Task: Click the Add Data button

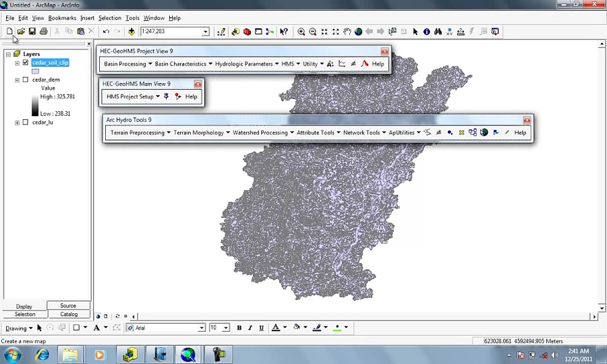Action: pos(132,32)
